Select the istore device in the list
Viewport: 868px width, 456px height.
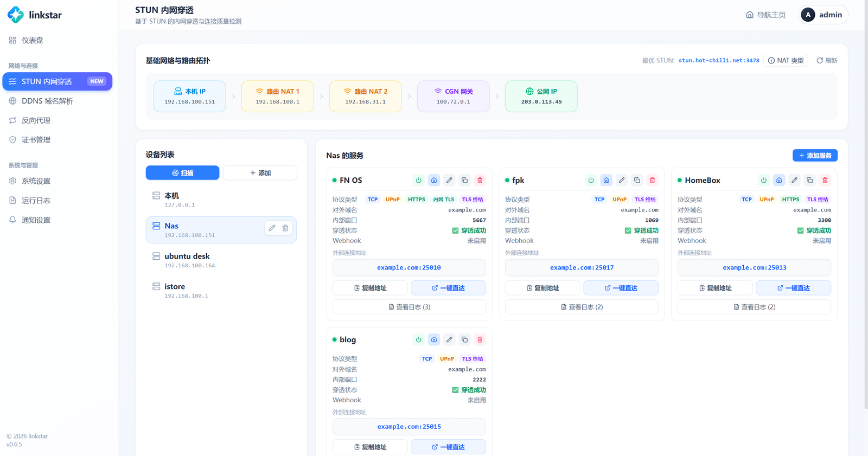[221, 291]
